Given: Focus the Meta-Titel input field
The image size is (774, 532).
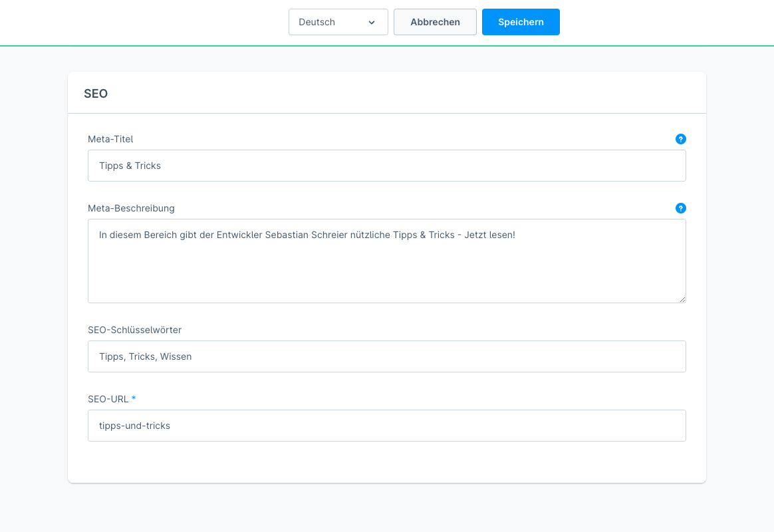Looking at the screenshot, I should [386, 166].
